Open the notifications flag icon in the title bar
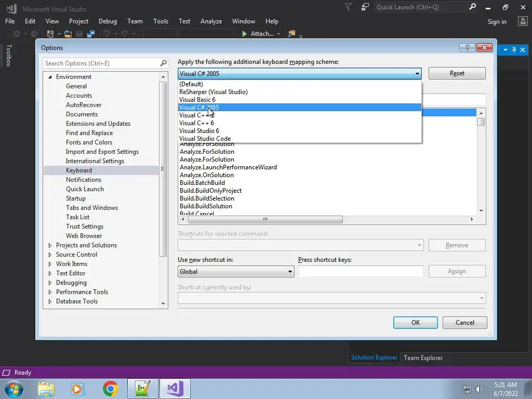Screen dimensions: 532x399 [348, 7]
